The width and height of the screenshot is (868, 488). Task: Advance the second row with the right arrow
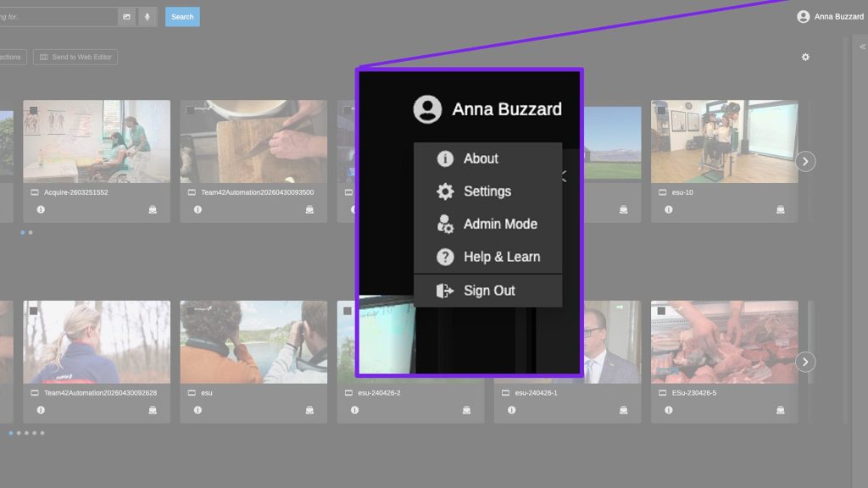coord(805,362)
